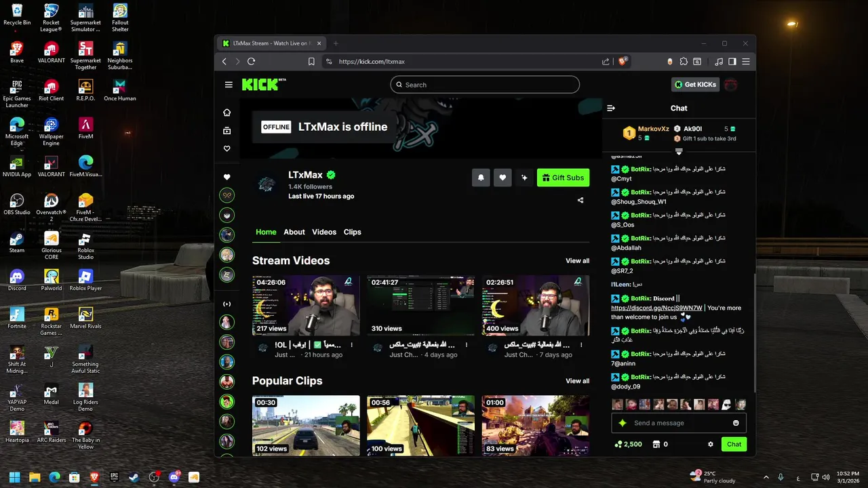868x488 pixels.
Task: Click the LTxMax channel avatar
Action: (267, 184)
